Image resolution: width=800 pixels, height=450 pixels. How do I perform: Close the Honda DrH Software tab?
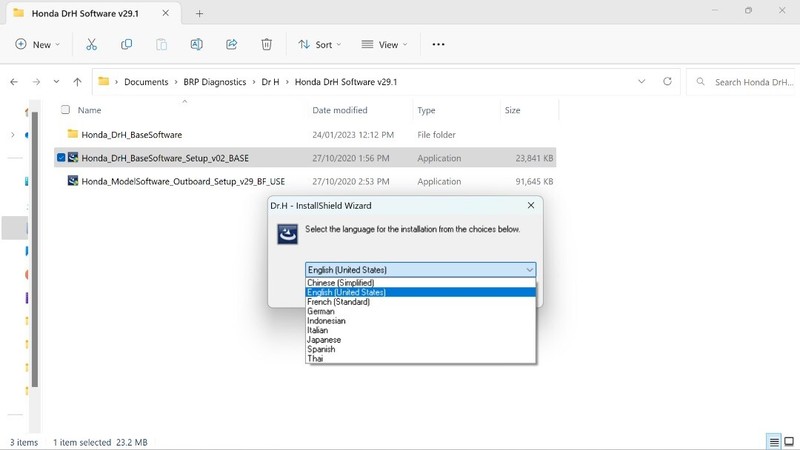coord(166,13)
